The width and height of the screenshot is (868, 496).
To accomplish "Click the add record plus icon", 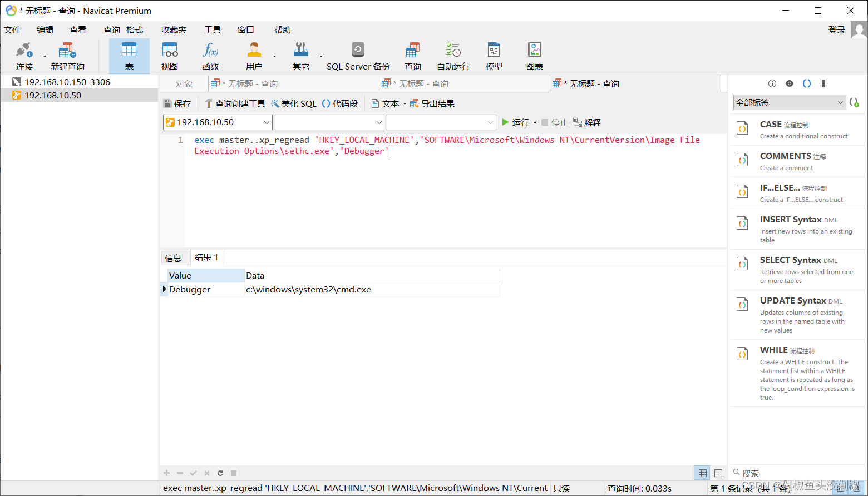I will point(166,473).
